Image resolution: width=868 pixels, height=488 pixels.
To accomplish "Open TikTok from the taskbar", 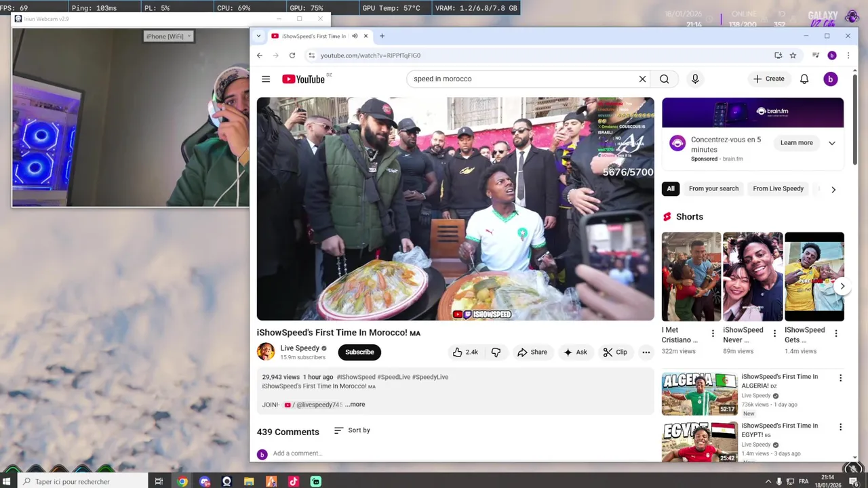I will pyautogui.click(x=294, y=482).
